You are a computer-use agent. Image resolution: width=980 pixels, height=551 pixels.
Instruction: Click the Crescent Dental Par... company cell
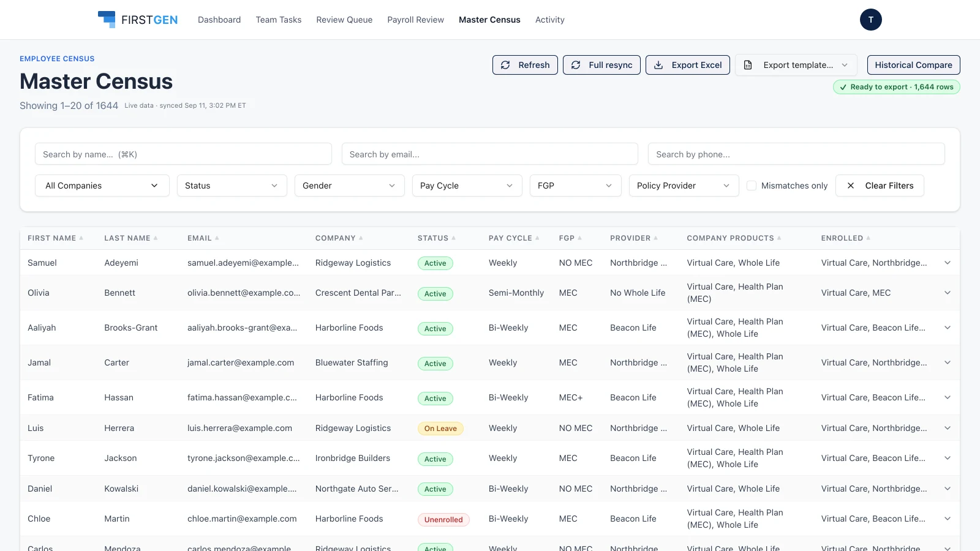[358, 293]
